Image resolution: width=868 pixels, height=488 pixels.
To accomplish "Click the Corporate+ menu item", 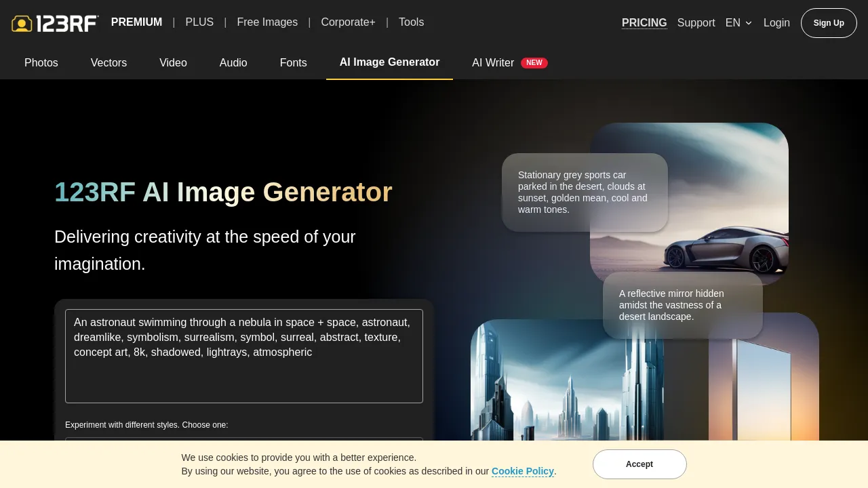I will click(348, 22).
